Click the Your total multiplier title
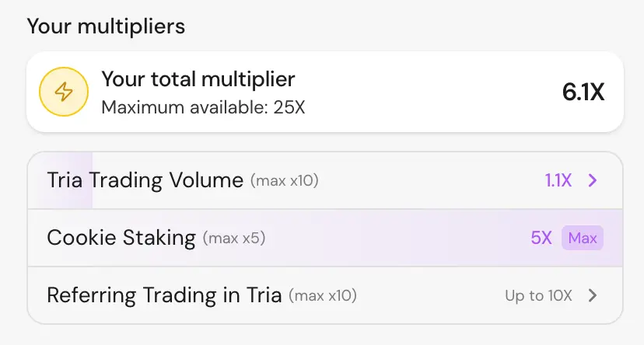 click(x=198, y=78)
